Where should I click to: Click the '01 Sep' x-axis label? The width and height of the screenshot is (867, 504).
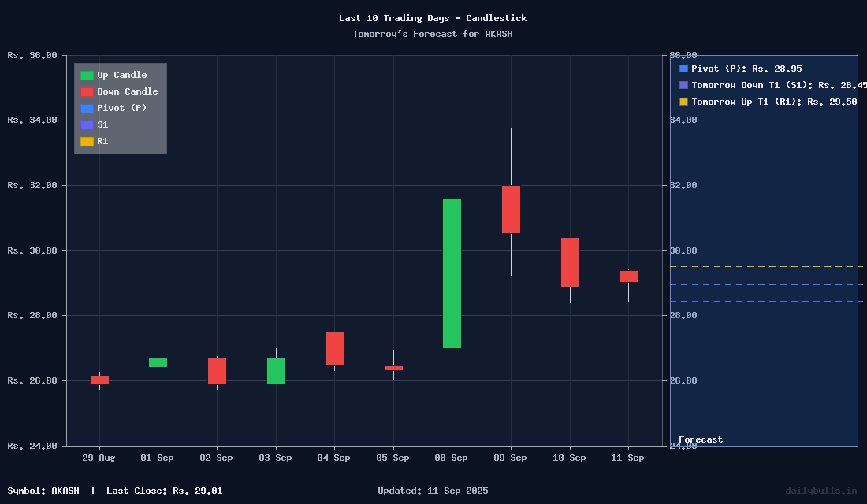coord(157,458)
